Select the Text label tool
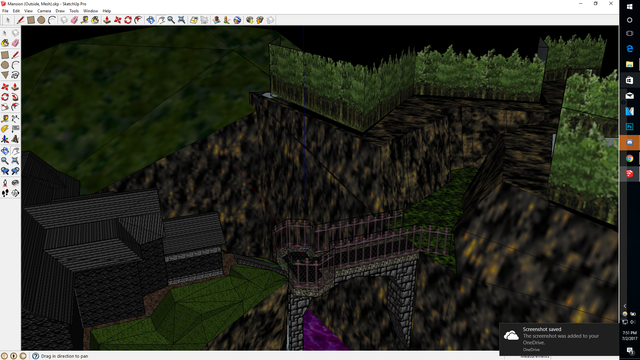This screenshot has height=360, width=640. pos(15,129)
